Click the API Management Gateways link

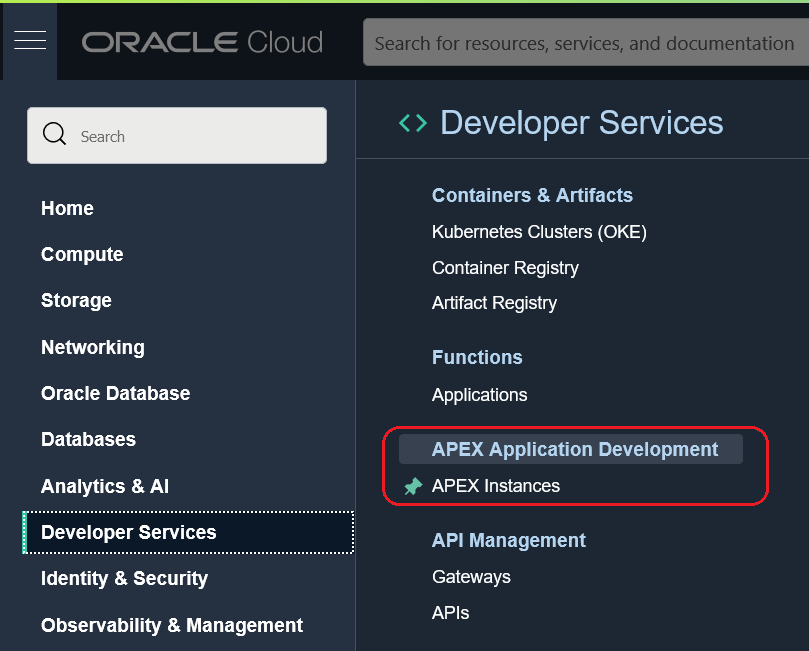click(x=471, y=577)
